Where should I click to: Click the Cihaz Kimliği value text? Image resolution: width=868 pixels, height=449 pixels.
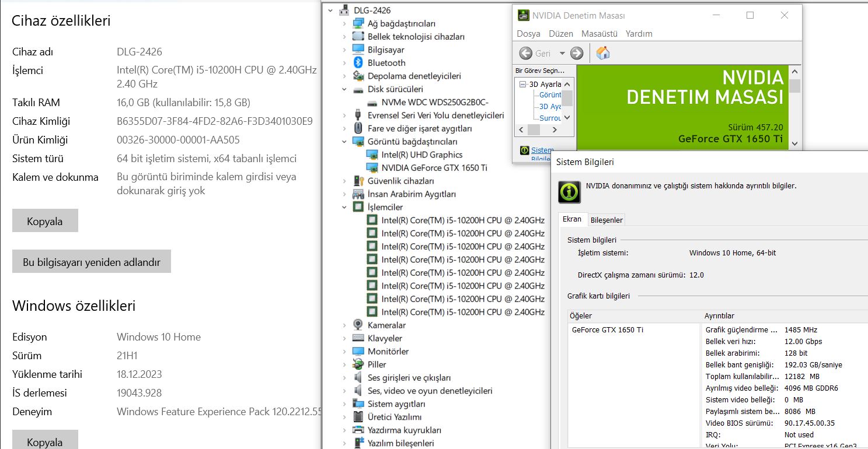(x=215, y=121)
